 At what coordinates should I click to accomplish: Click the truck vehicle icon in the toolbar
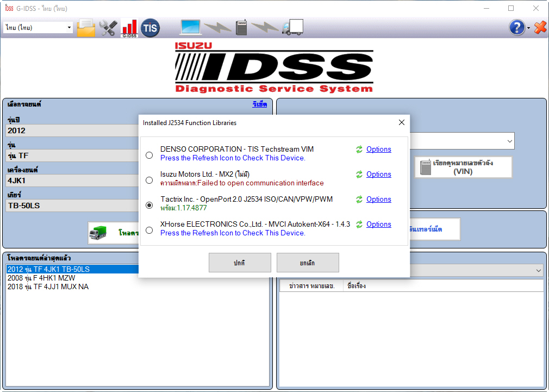292,27
